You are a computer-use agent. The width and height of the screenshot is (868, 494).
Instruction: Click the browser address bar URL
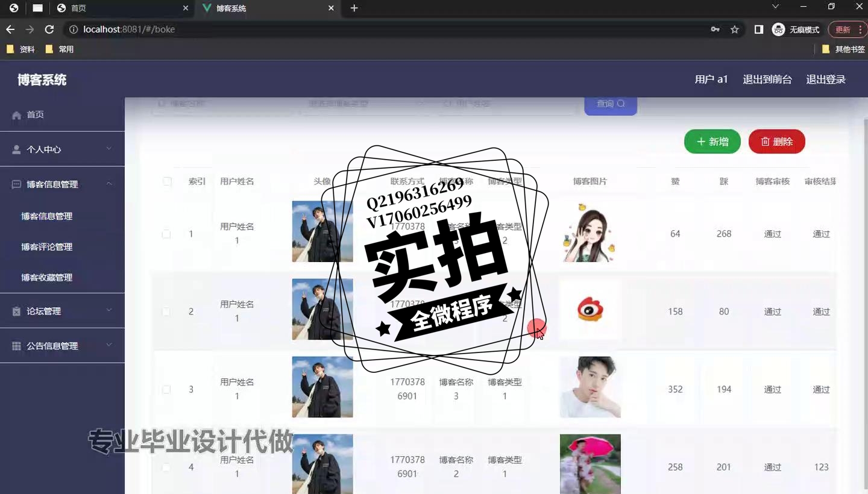click(129, 30)
